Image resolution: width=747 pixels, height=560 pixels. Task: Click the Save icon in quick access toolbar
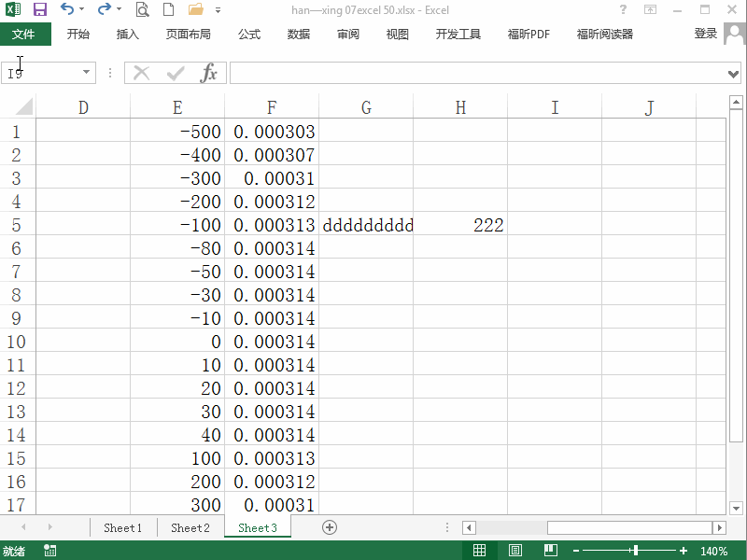point(38,9)
